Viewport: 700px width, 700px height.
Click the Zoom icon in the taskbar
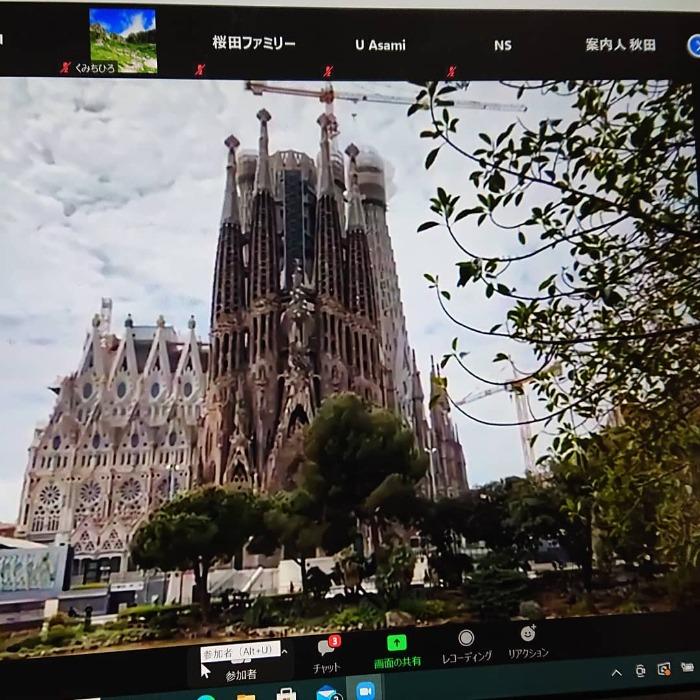pyautogui.click(x=366, y=690)
